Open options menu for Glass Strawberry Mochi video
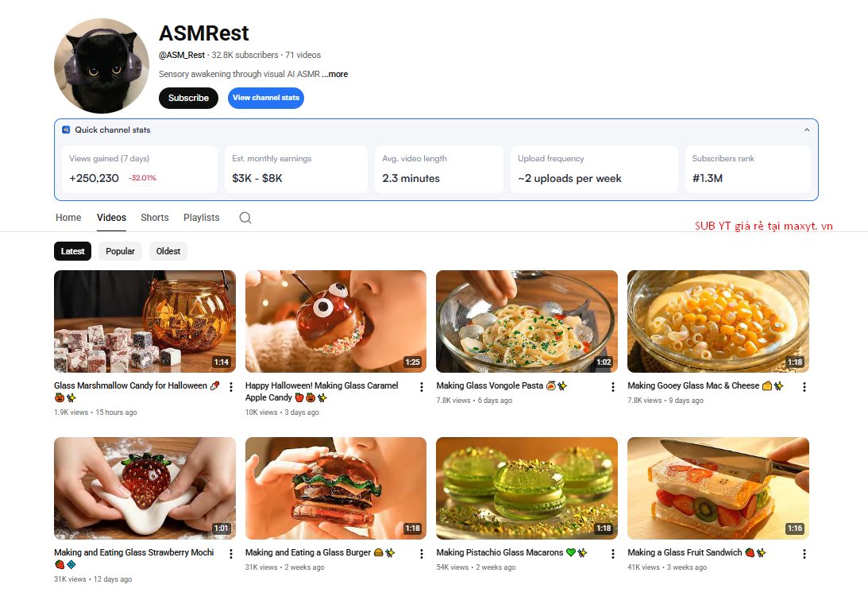The height and width of the screenshot is (600, 868). coord(231,553)
